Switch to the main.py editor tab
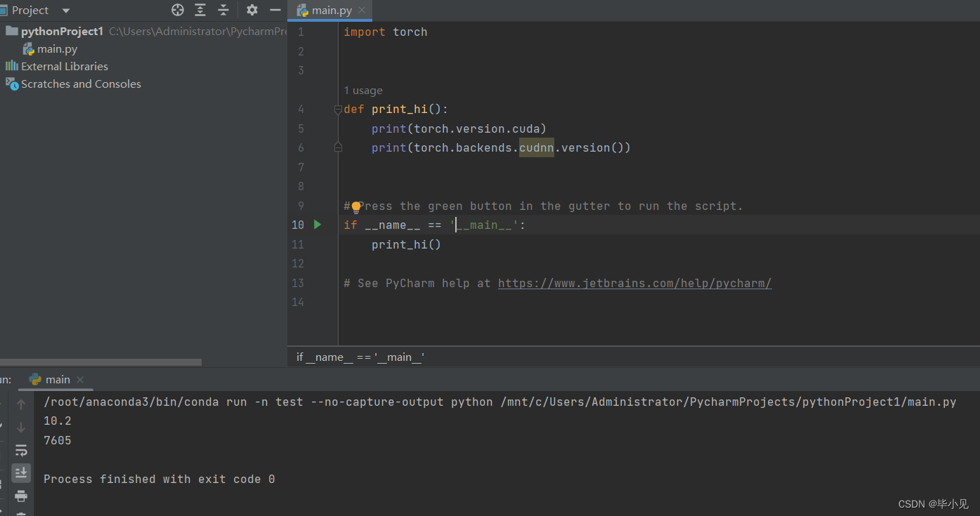The image size is (980, 516). click(x=329, y=10)
